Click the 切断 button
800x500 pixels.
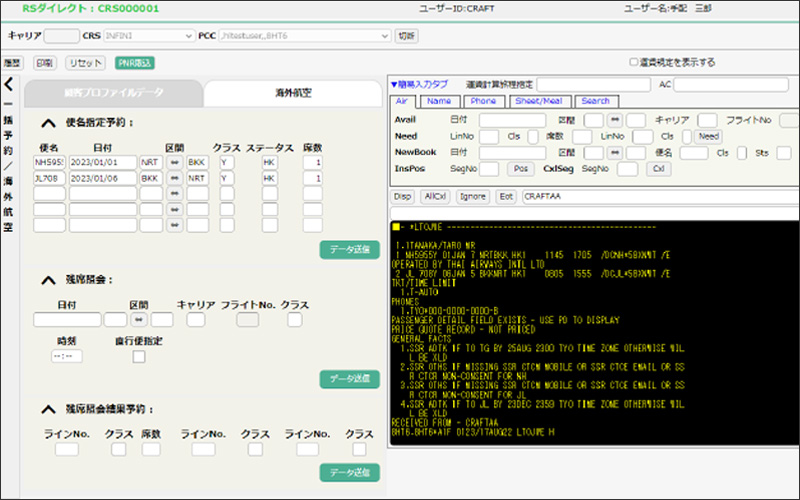(407, 36)
